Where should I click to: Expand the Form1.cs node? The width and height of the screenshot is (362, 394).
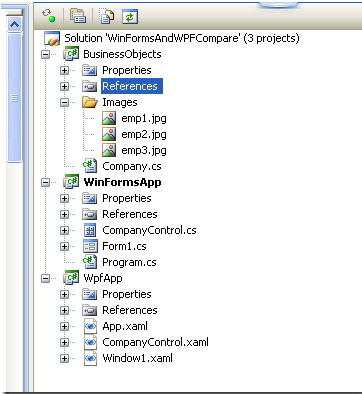pyautogui.click(x=64, y=246)
